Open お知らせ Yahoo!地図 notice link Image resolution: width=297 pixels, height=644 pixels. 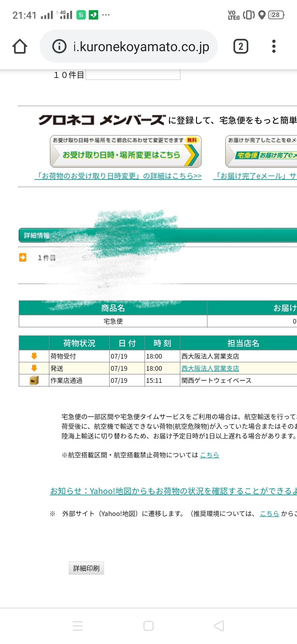174,491
